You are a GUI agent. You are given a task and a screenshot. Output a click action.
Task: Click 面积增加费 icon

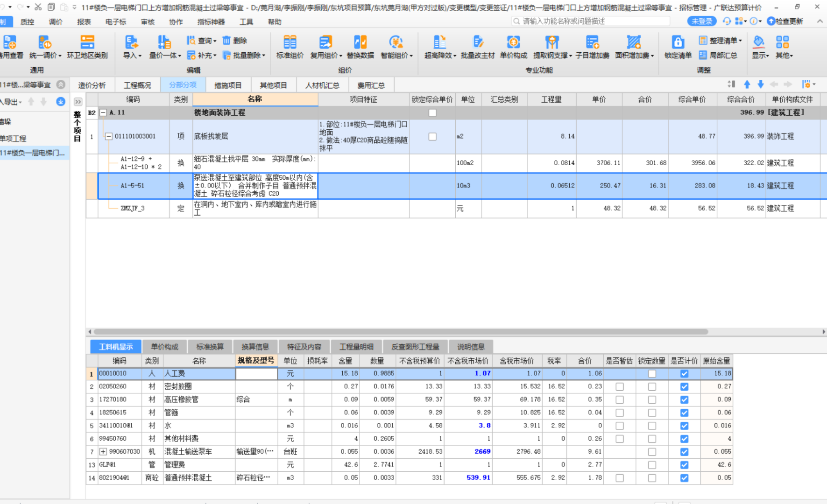634,42
